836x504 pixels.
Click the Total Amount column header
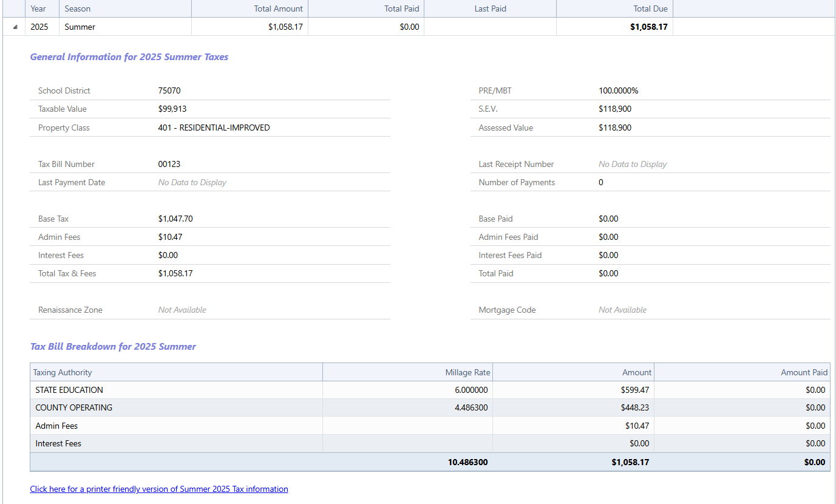pyautogui.click(x=278, y=9)
